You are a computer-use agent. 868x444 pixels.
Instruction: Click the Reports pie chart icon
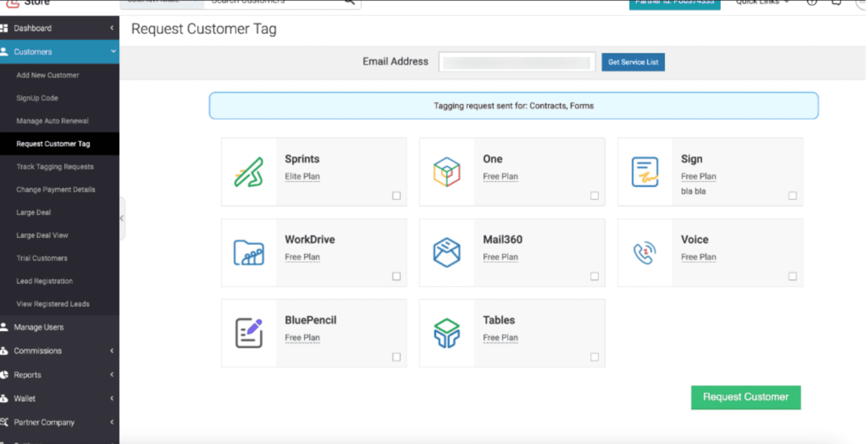[x=4, y=375]
